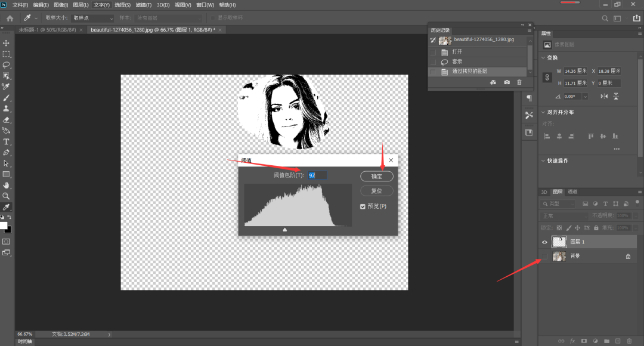Open the 滤镜(T) menu
This screenshot has height=346, width=644.
pyautogui.click(x=144, y=5)
